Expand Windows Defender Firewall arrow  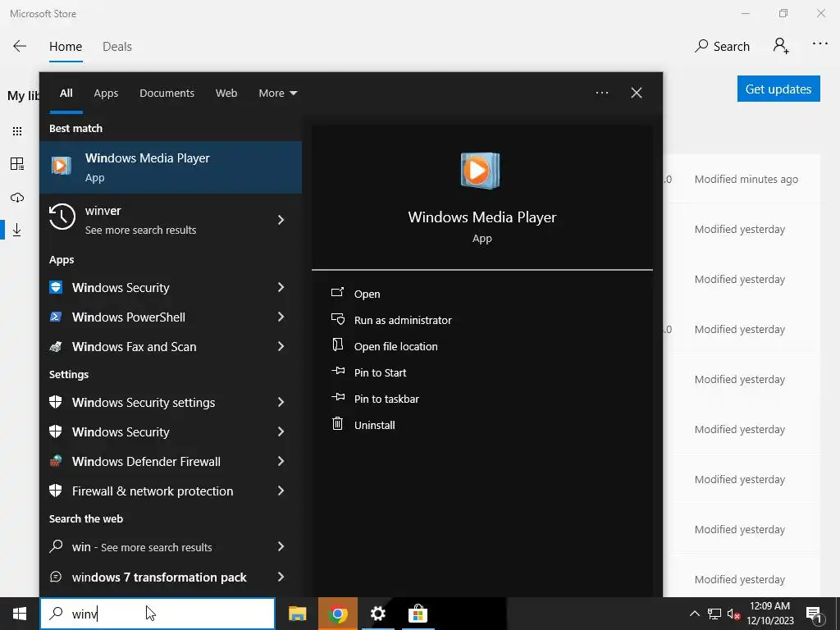[x=281, y=461]
